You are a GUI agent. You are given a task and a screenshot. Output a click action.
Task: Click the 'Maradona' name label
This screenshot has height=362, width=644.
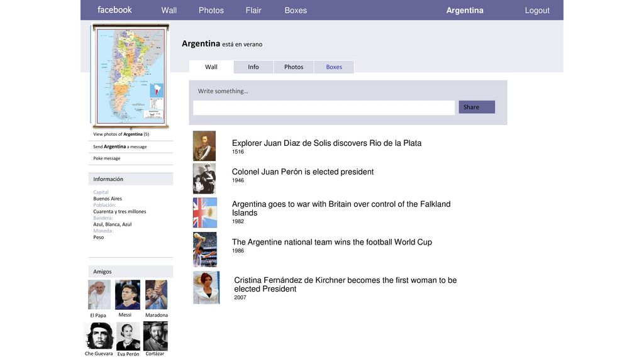[157, 315]
